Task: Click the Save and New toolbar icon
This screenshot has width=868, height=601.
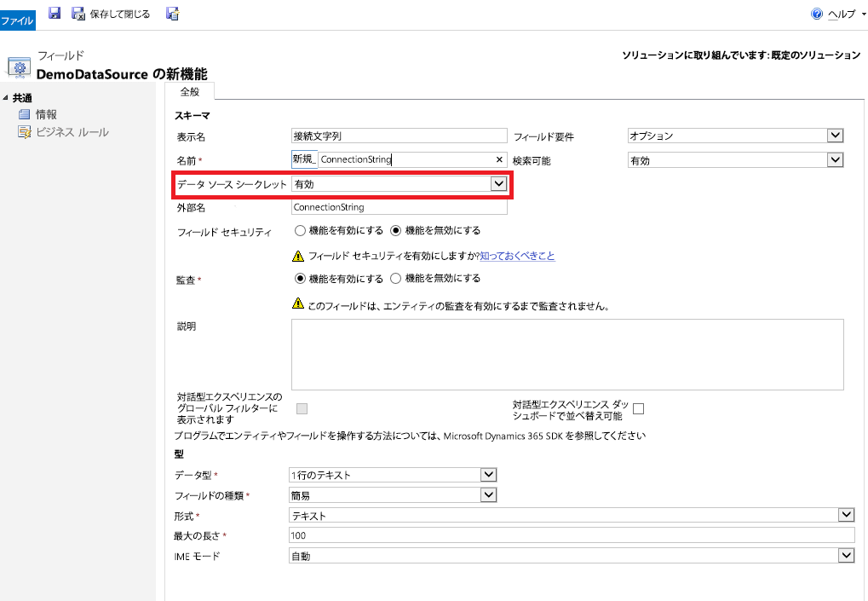Action: click(173, 13)
